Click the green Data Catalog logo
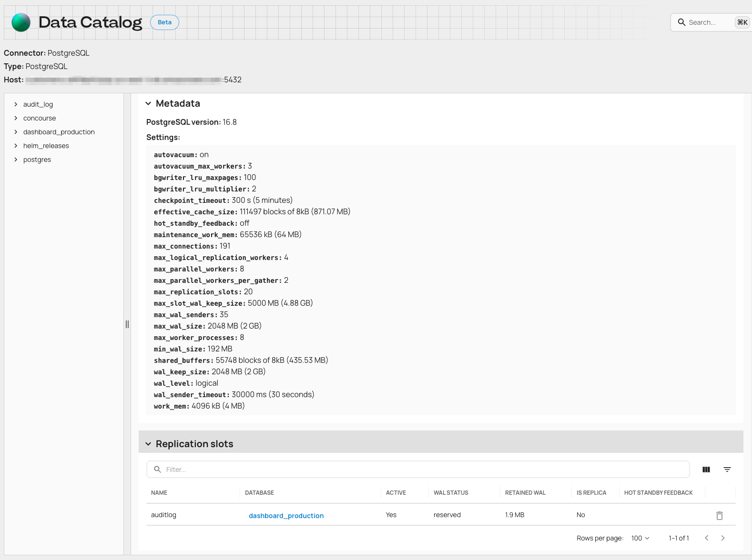 (21, 22)
